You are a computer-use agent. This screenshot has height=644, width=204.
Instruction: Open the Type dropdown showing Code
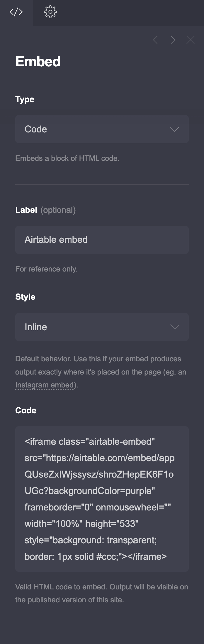102,129
